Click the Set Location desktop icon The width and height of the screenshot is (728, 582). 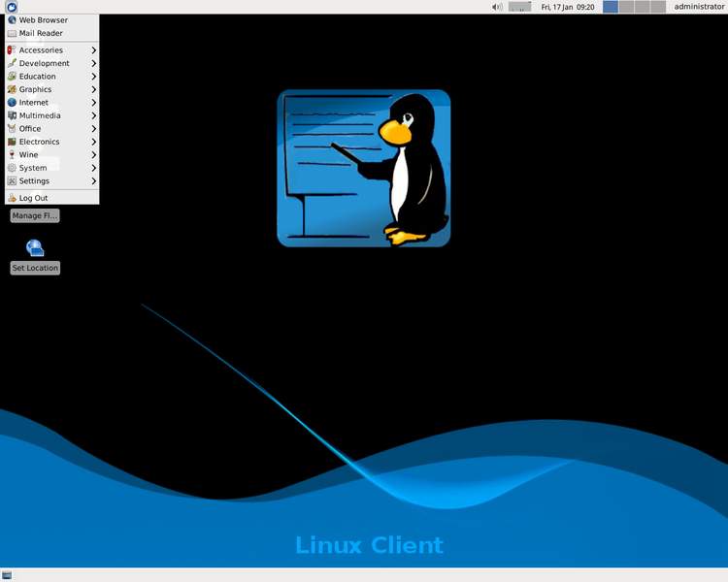coord(35,248)
